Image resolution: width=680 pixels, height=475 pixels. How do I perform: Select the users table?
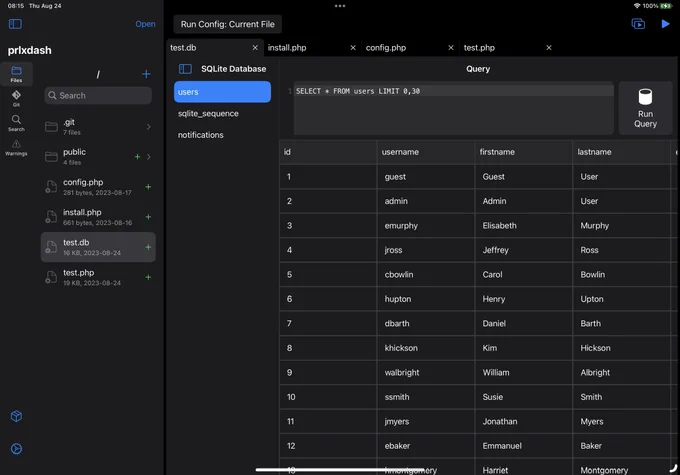point(222,92)
